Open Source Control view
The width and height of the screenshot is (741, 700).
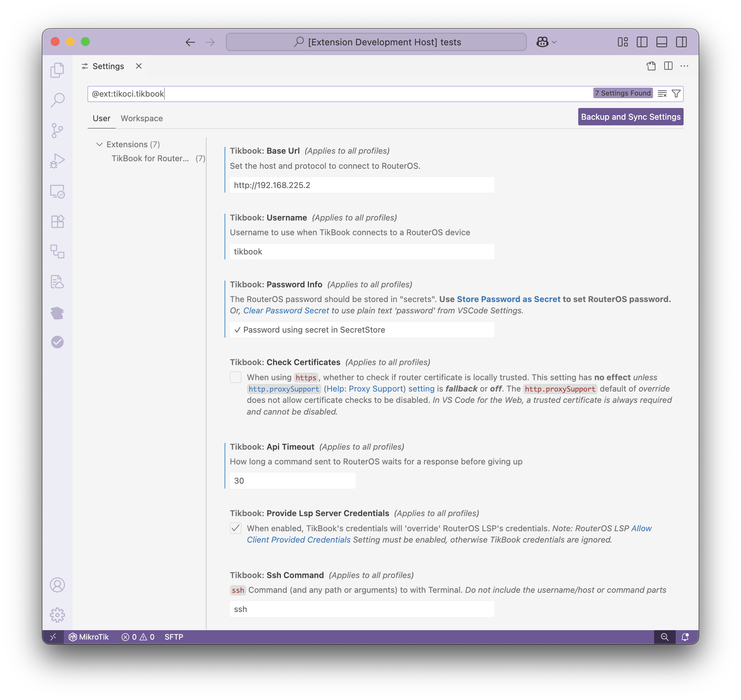[x=57, y=130]
